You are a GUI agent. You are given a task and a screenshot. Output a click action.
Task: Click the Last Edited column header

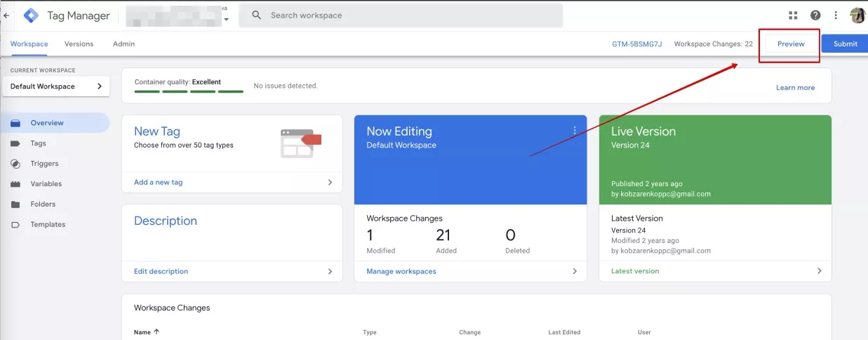[564, 332]
